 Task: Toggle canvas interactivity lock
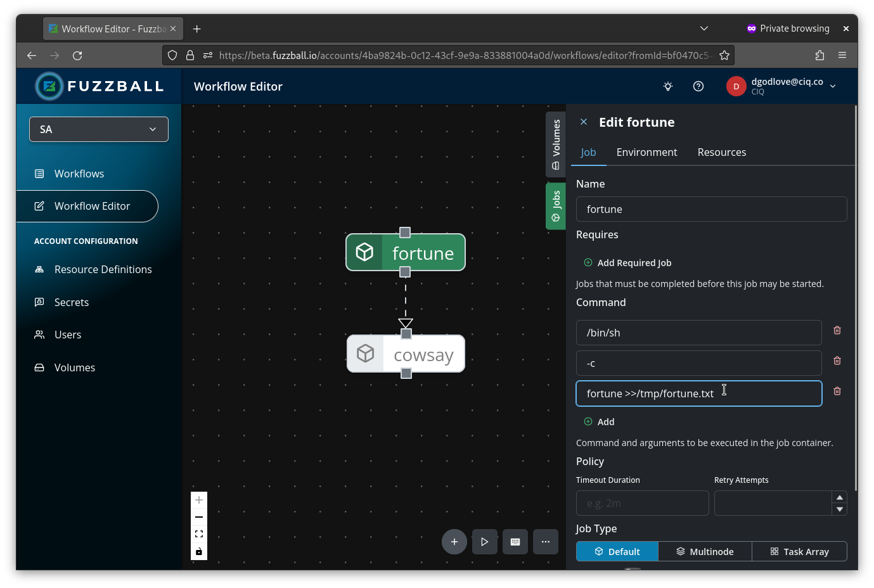[199, 551]
